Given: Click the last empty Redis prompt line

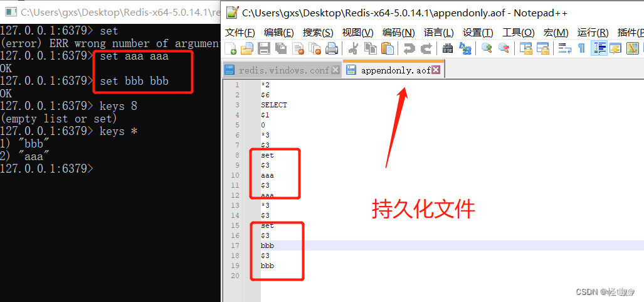Looking at the screenshot, I should click(47, 169).
